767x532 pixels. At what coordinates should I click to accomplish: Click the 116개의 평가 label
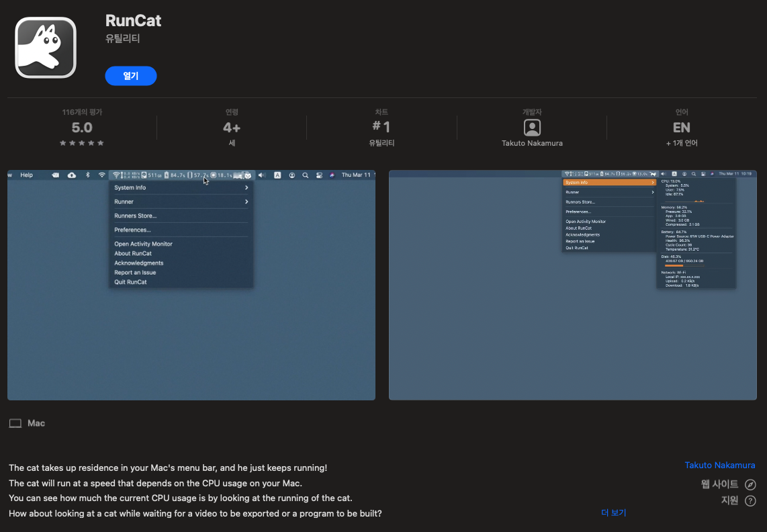[82, 112]
